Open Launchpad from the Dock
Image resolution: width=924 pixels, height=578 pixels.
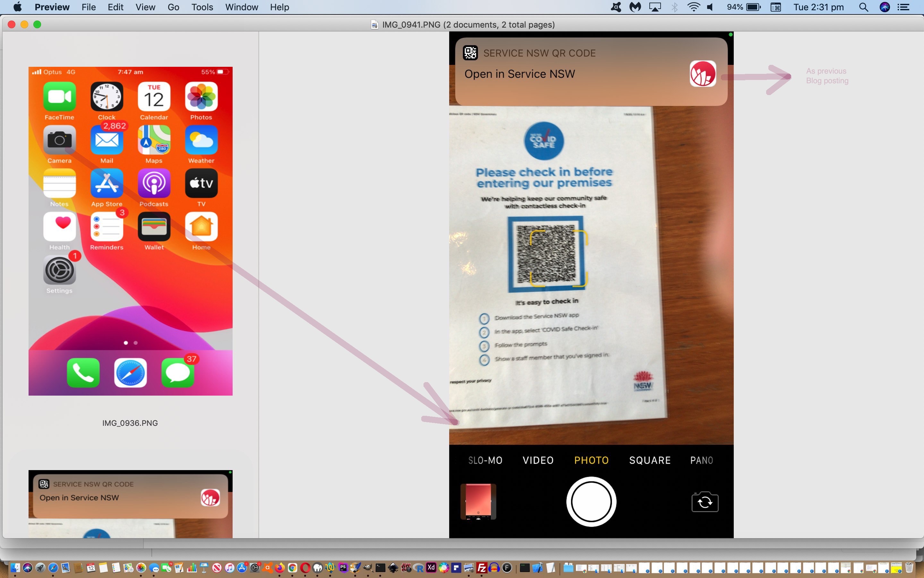click(x=40, y=568)
